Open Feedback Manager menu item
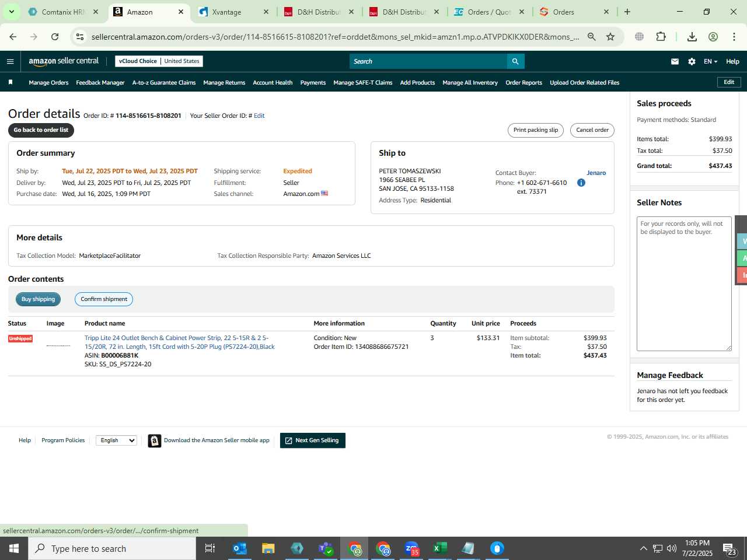This screenshot has width=747, height=560. (x=100, y=82)
